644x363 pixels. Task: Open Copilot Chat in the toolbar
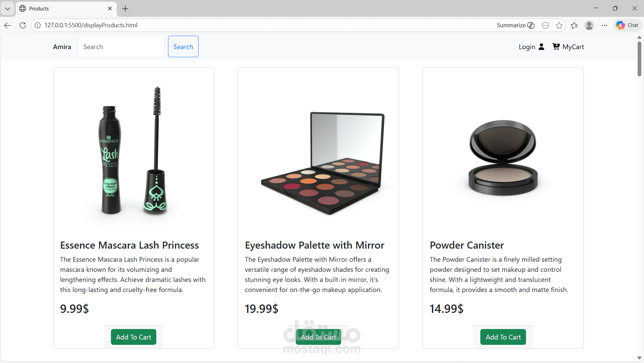627,25
